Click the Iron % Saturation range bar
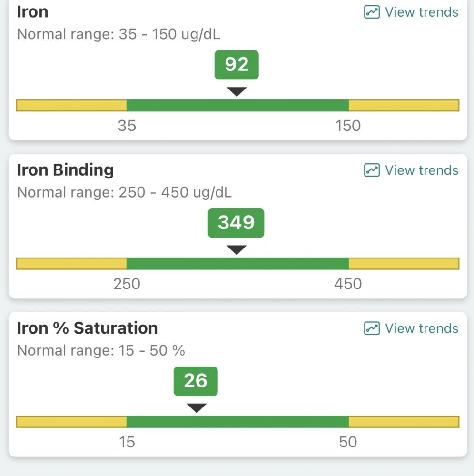This screenshot has height=476, width=474. [x=237, y=422]
